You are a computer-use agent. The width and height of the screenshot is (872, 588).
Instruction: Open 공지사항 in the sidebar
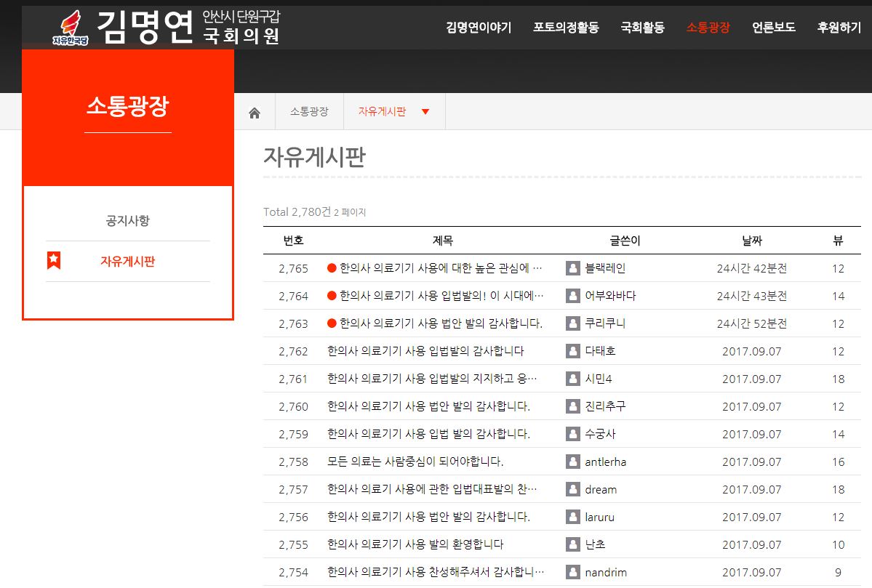click(x=128, y=220)
